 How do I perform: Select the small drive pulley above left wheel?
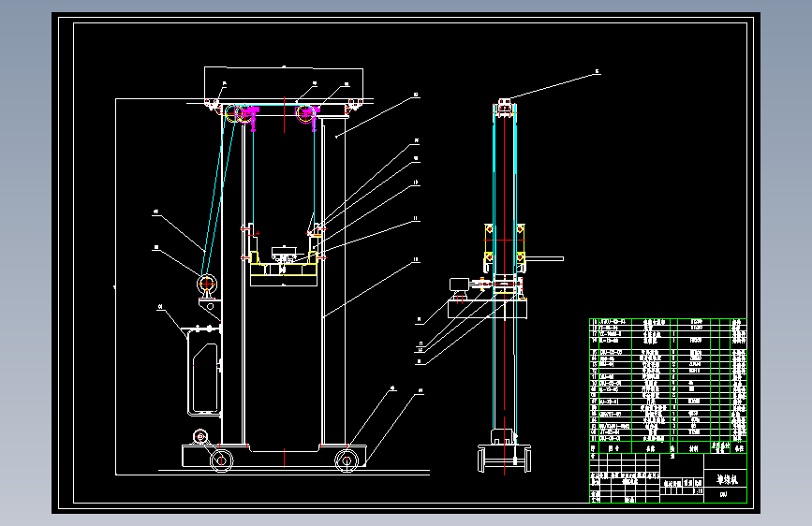pos(200,437)
